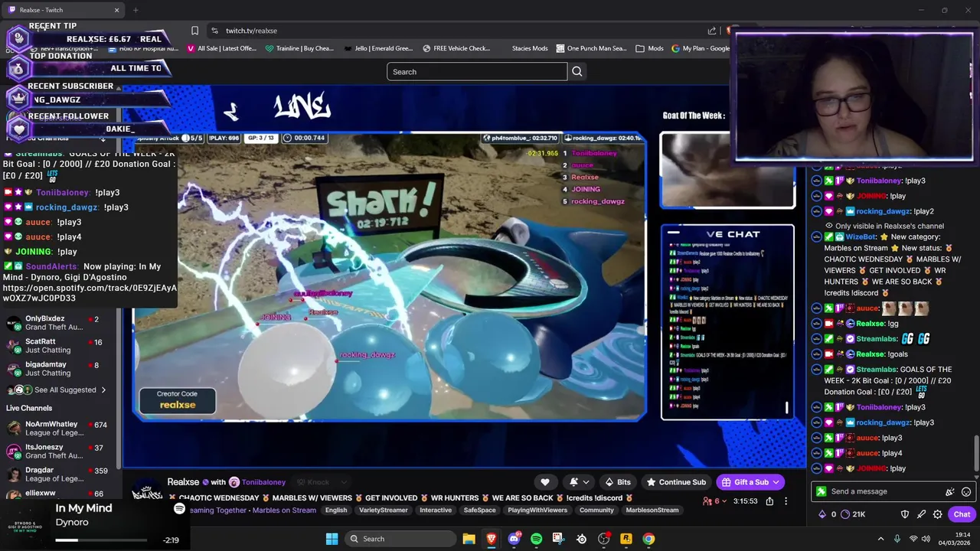Open Rockstar Games Launcher from taskbar

coord(626,539)
